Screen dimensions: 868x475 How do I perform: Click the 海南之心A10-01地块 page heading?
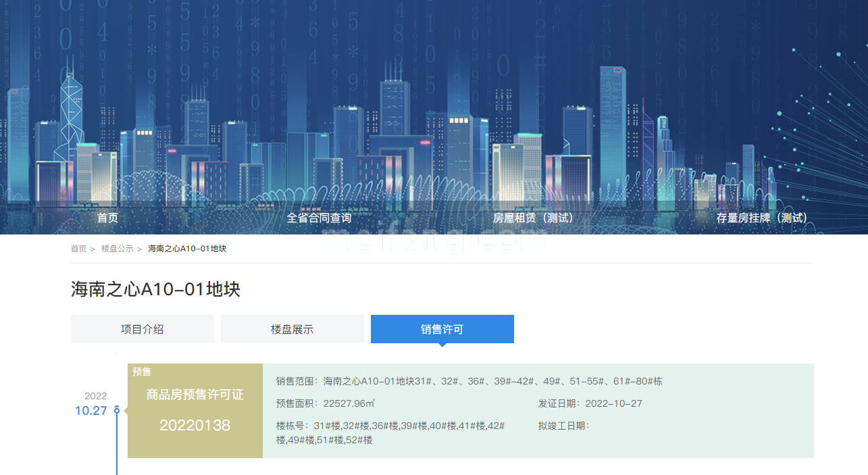(155, 289)
